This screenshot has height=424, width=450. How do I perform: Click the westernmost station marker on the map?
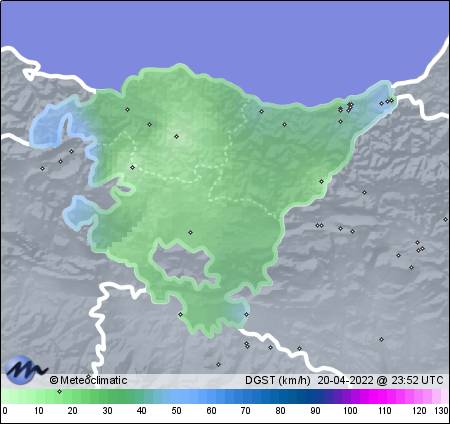42,168
